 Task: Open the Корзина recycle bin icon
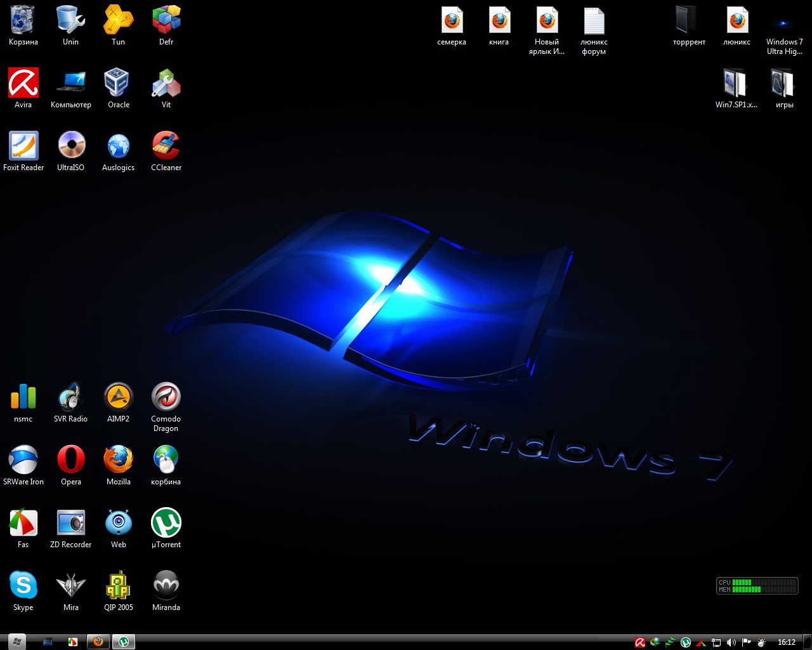(23, 25)
